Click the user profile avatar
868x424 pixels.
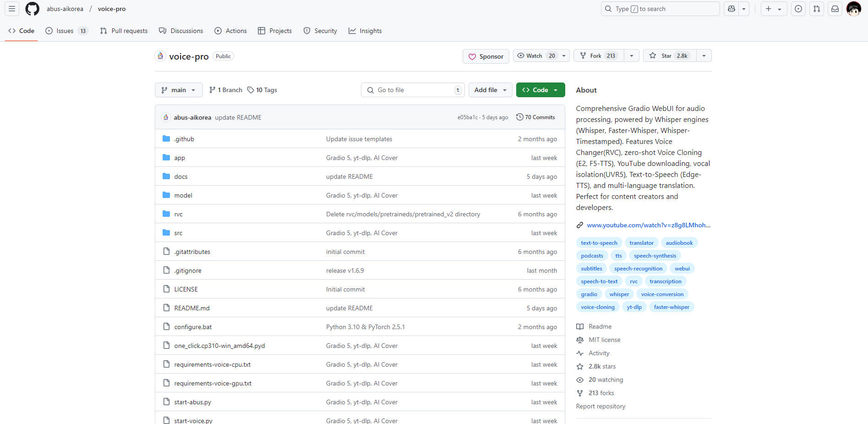coord(853,9)
